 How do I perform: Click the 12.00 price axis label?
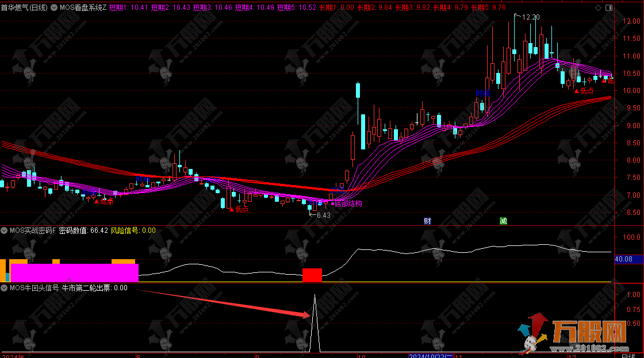click(x=631, y=21)
